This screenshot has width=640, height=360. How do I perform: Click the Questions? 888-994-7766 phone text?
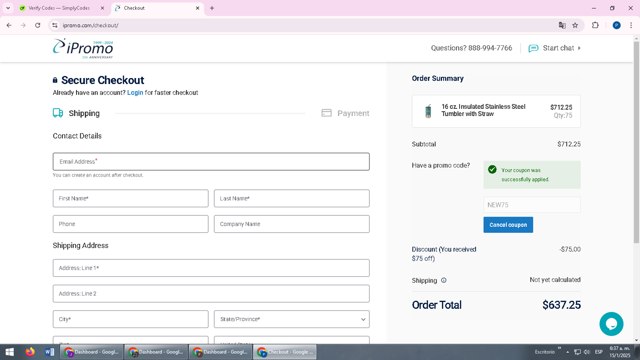471,48
